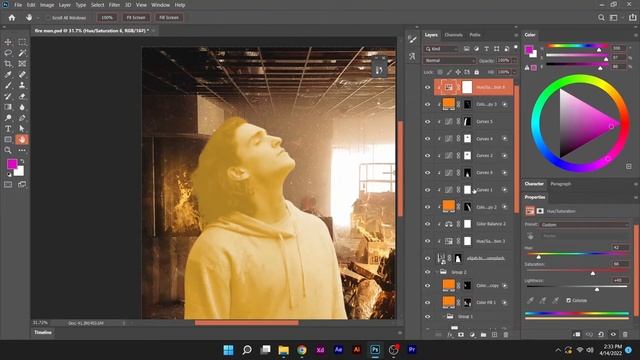
Task: Open the Color panel options menu
Action: pos(636,36)
